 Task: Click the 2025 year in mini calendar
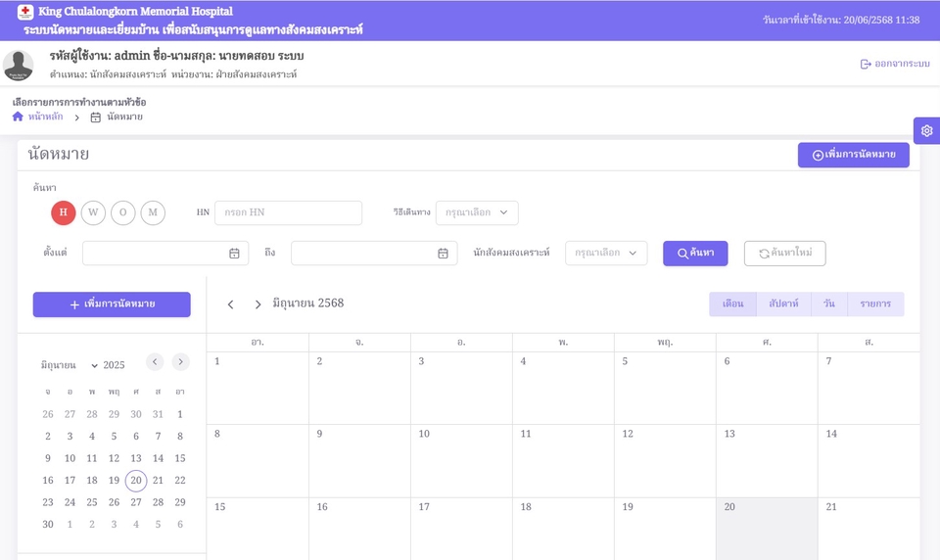click(114, 364)
